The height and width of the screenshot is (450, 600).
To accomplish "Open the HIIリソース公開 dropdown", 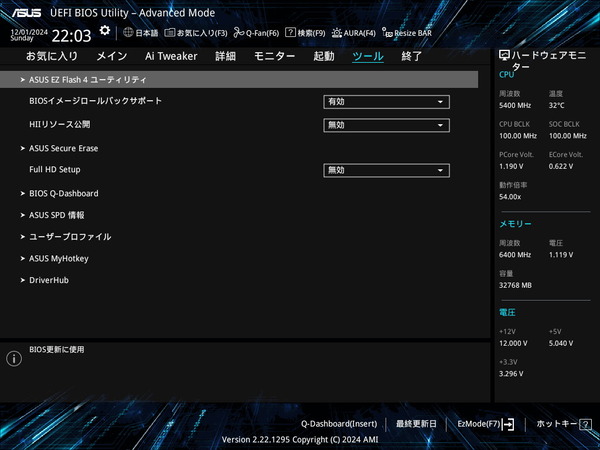I will coord(386,125).
